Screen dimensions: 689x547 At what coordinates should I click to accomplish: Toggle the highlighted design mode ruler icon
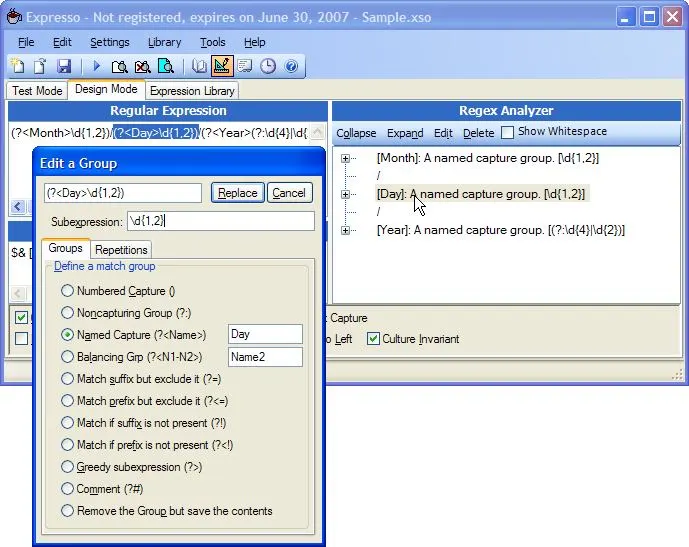[222, 66]
